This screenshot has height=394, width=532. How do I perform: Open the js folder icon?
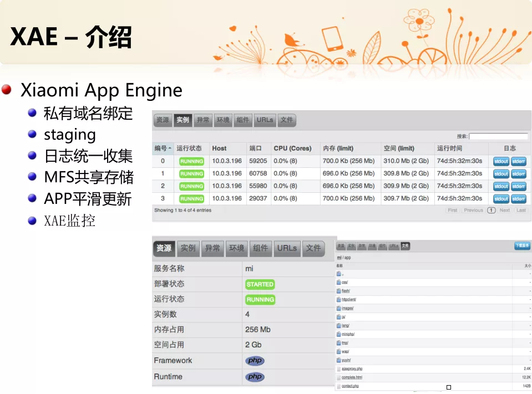338,317
